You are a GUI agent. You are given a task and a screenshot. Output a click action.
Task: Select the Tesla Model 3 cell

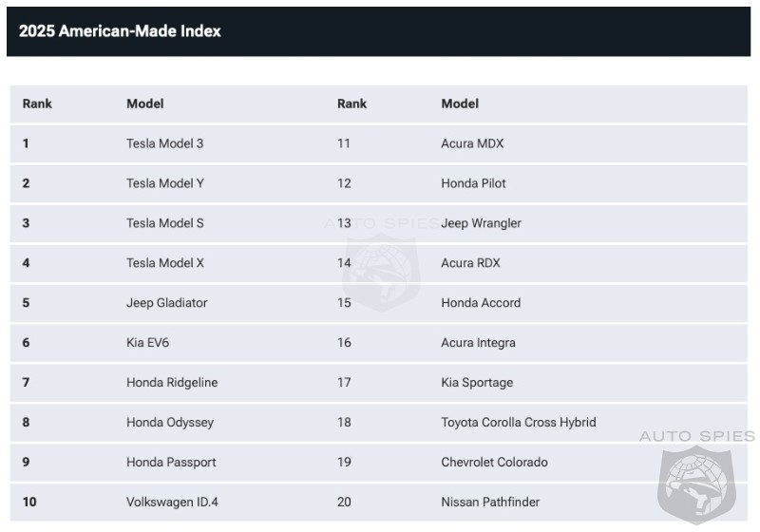(164, 143)
